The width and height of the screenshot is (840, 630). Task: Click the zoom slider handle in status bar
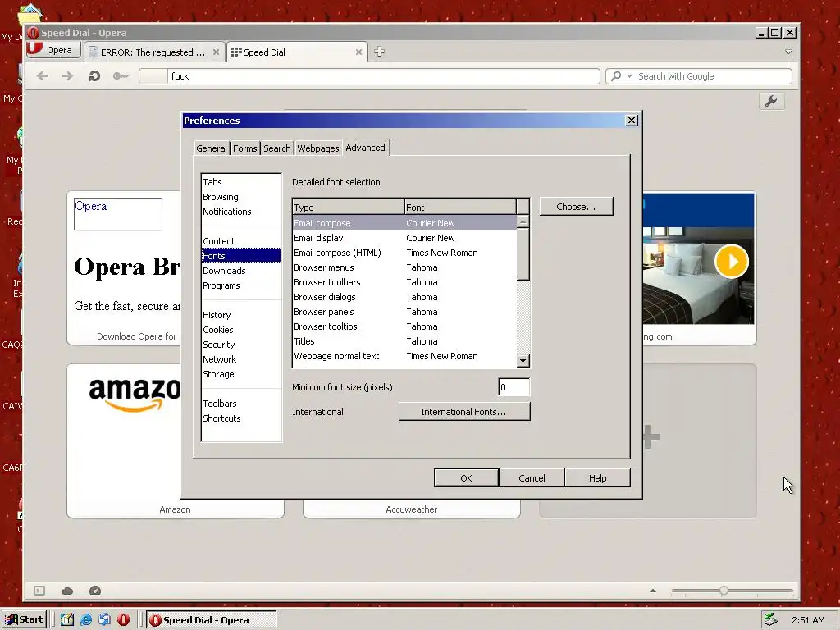tap(724, 591)
